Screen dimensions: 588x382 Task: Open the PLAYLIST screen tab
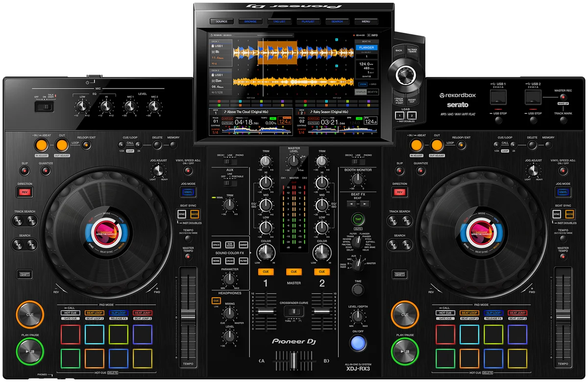tap(308, 22)
